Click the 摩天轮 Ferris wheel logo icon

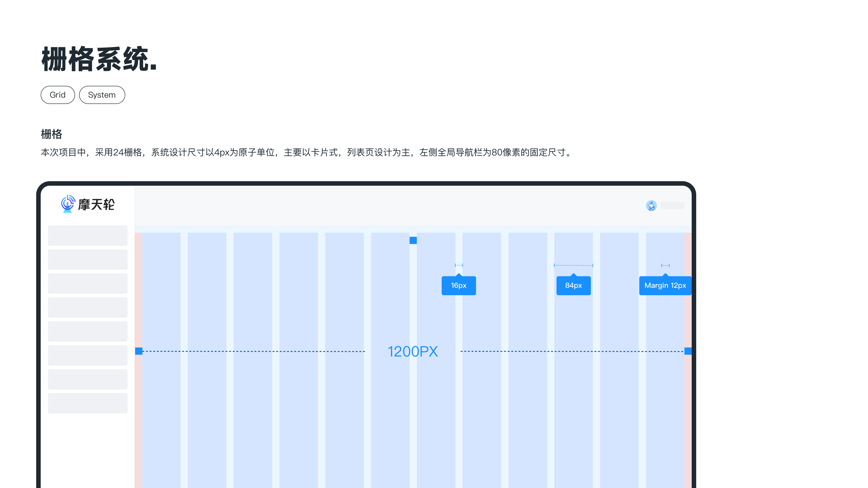point(68,204)
